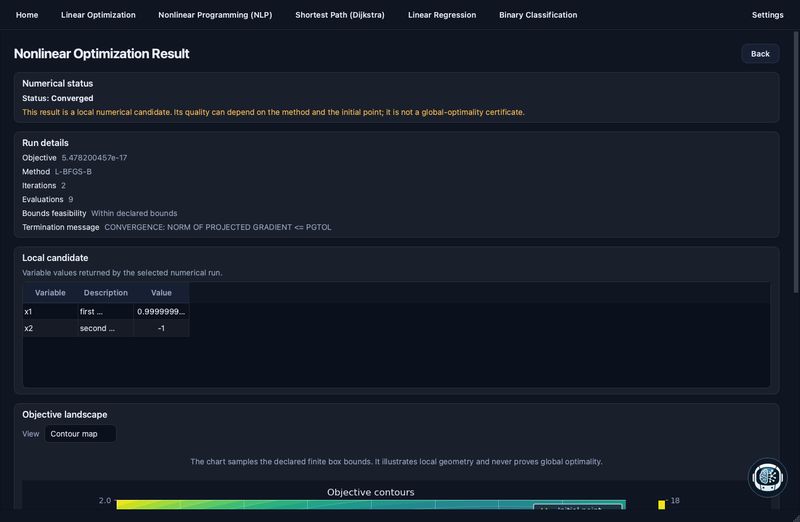The width and height of the screenshot is (800, 522).
Task: Open the Linear Optimization section
Action: tap(98, 15)
